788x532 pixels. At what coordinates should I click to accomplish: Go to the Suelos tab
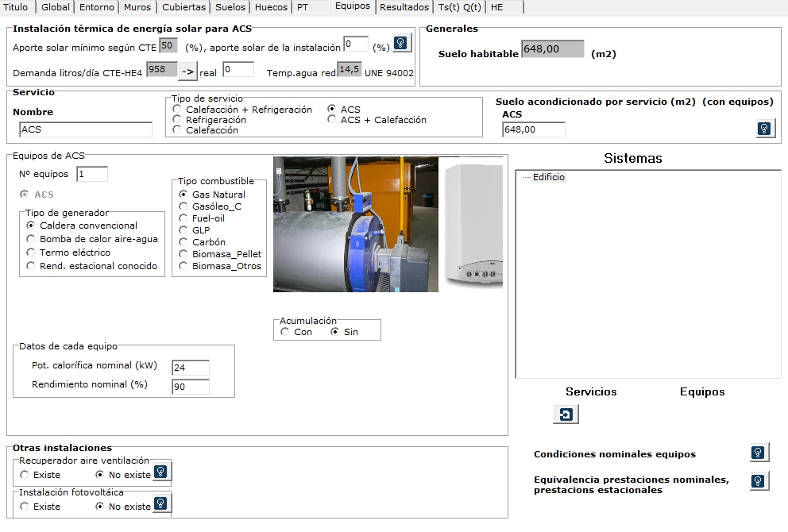point(230,7)
